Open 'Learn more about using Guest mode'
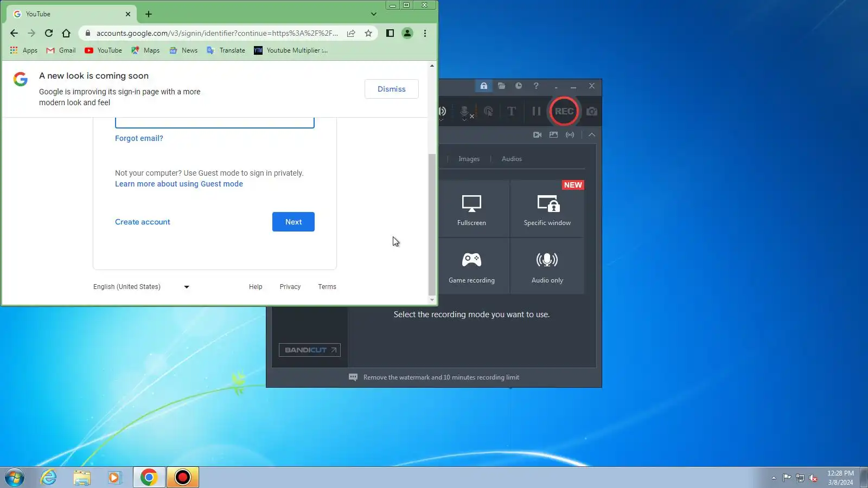 (179, 184)
